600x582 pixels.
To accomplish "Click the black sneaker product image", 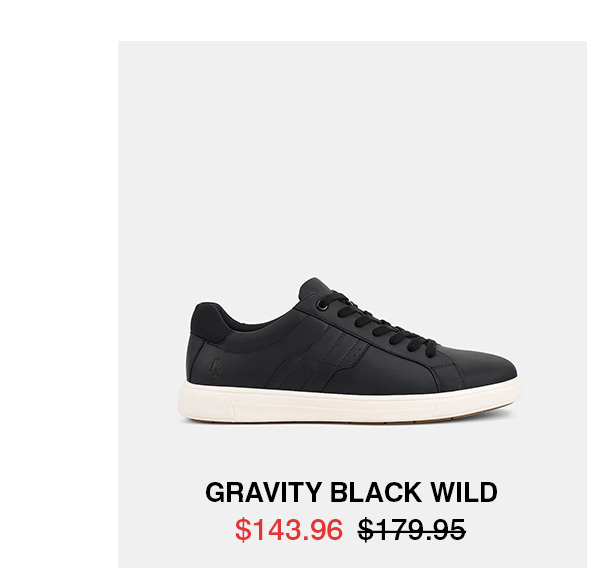I will coord(350,350).
